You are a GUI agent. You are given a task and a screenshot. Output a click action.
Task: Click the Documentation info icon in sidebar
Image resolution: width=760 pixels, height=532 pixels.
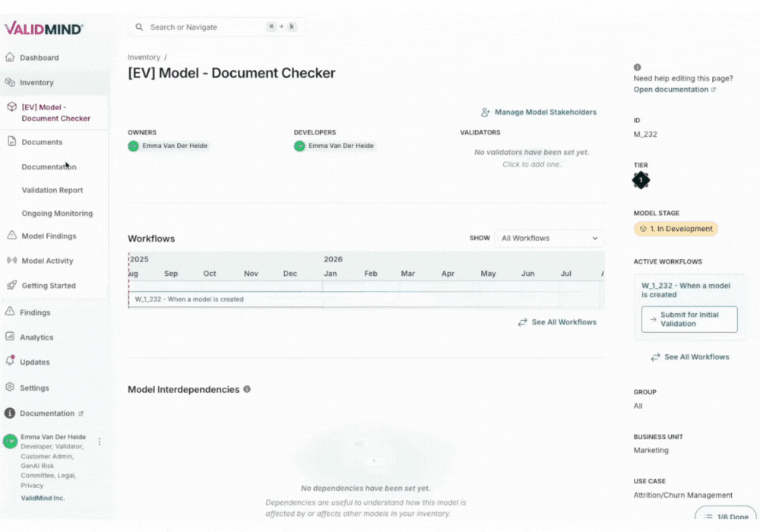pyautogui.click(x=10, y=413)
